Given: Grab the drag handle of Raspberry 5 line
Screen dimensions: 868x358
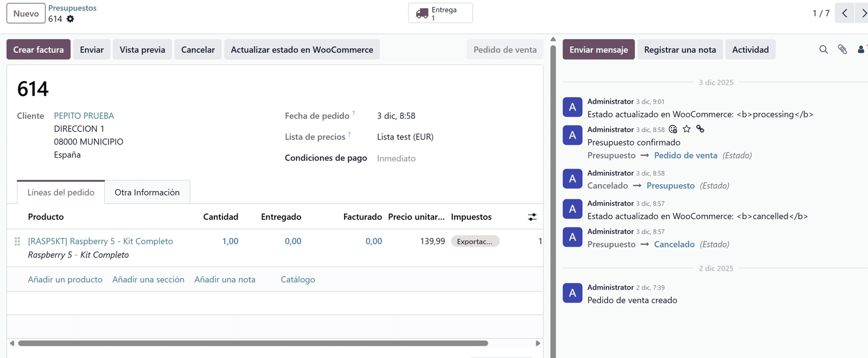Looking at the screenshot, I should point(17,241).
